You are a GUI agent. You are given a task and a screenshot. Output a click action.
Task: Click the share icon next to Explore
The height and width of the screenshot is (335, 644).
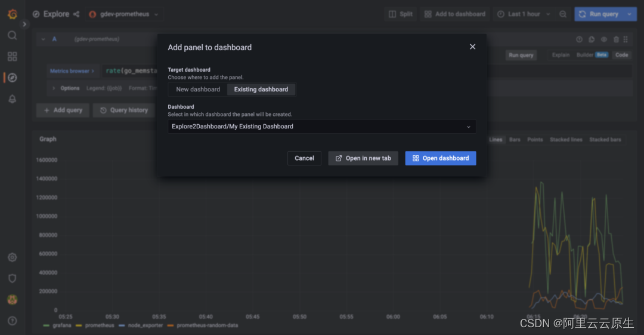coord(76,14)
